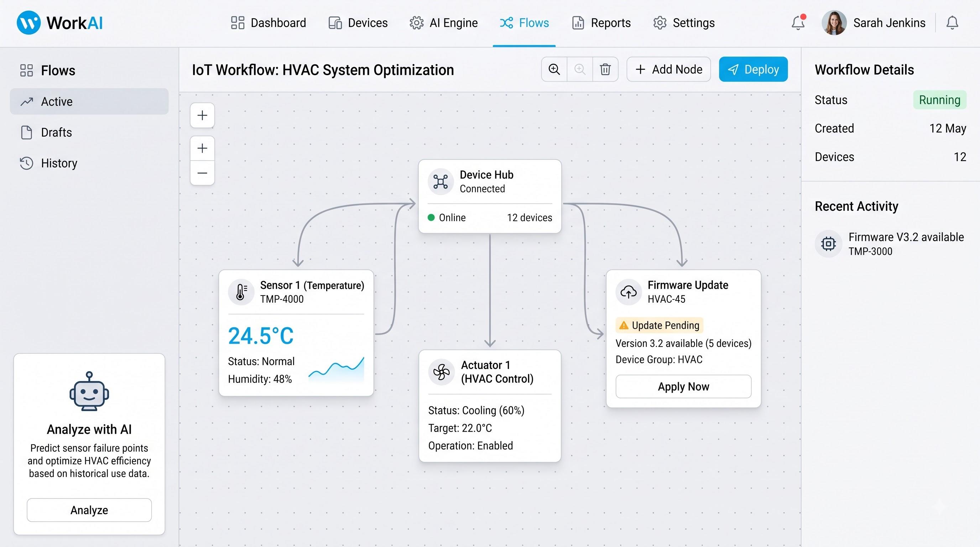Open the Settings tab
This screenshot has height=547, width=980.
[684, 23]
